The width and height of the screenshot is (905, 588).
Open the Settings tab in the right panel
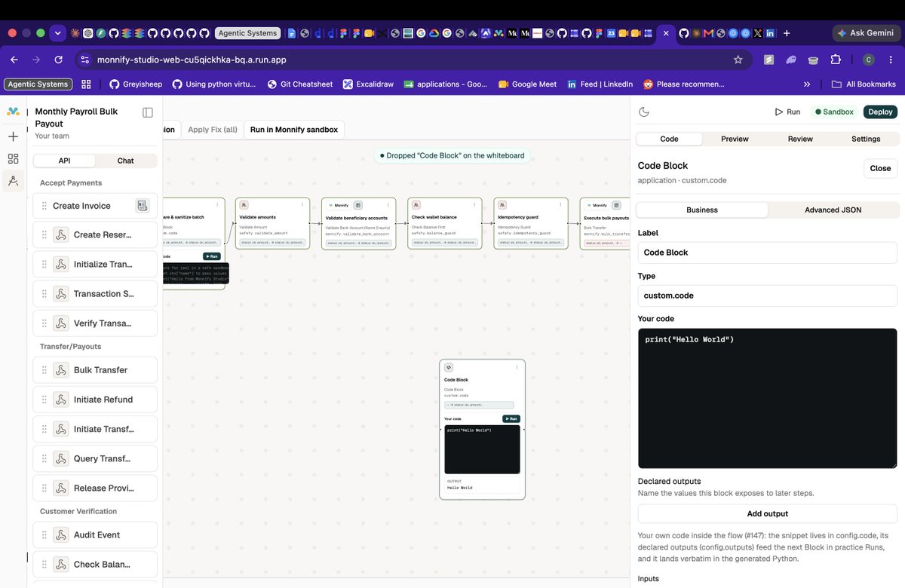coord(866,139)
